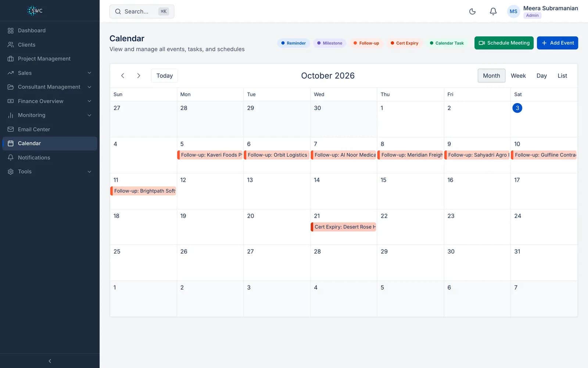Jump to Today
The height and width of the screenshot is (368, 588).
click(165, 75)
